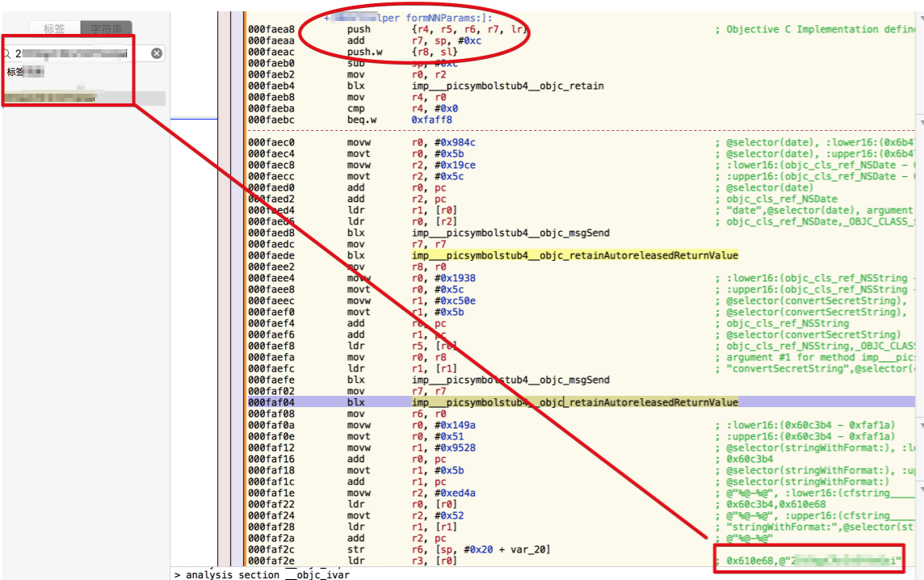Clear the search field with the X button

coord(157,53)
